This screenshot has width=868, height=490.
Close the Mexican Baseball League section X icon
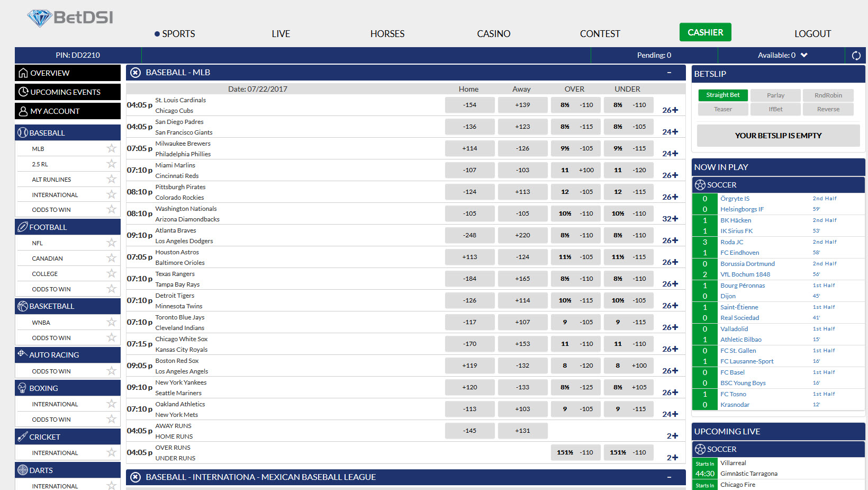pyautogui.click(x=135, y=477)
